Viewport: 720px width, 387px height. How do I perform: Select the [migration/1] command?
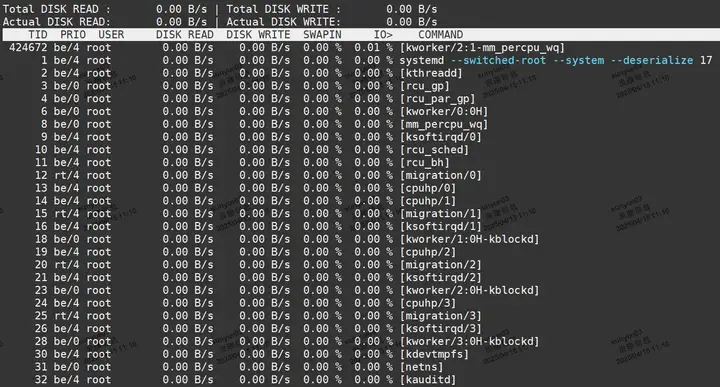tap(440, 214)
